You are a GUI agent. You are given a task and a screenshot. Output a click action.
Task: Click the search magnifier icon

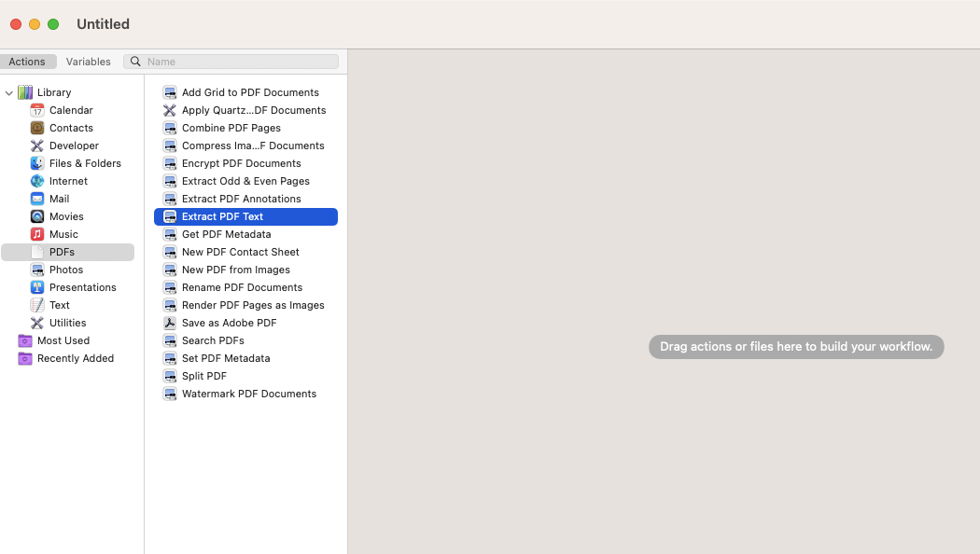point(135,62)
